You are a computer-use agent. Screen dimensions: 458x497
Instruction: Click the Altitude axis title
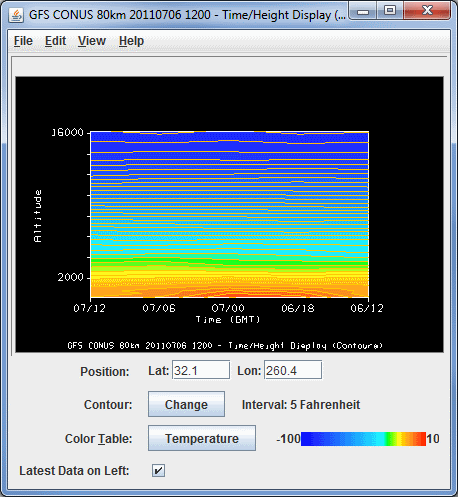(x=38, y=216)
